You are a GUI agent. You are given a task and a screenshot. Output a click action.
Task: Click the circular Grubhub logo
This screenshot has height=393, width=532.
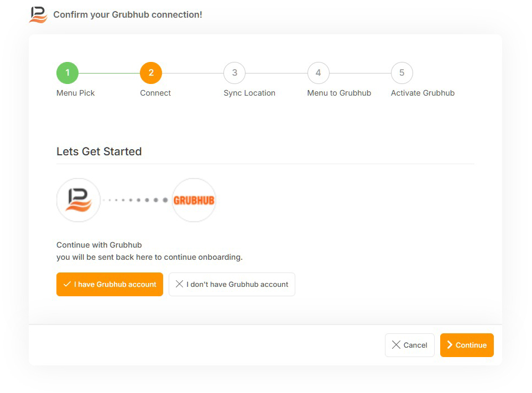click(194, 200)
